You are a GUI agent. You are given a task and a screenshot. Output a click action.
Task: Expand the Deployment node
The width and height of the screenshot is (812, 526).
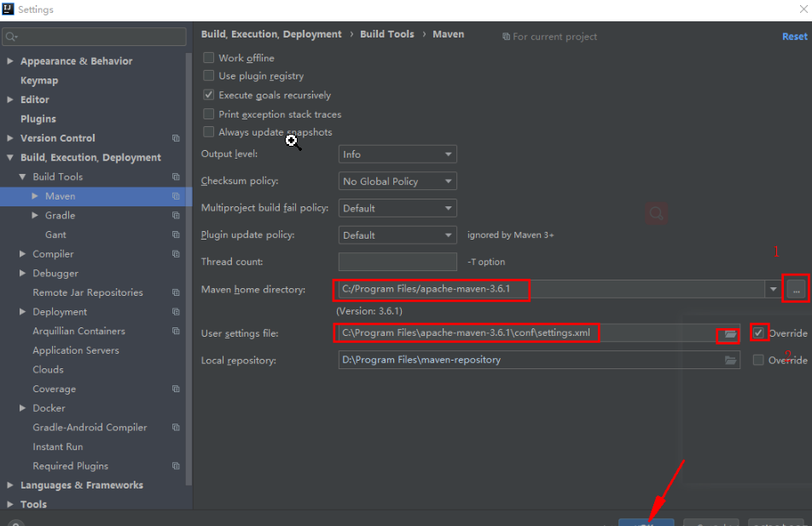[22, 312]
